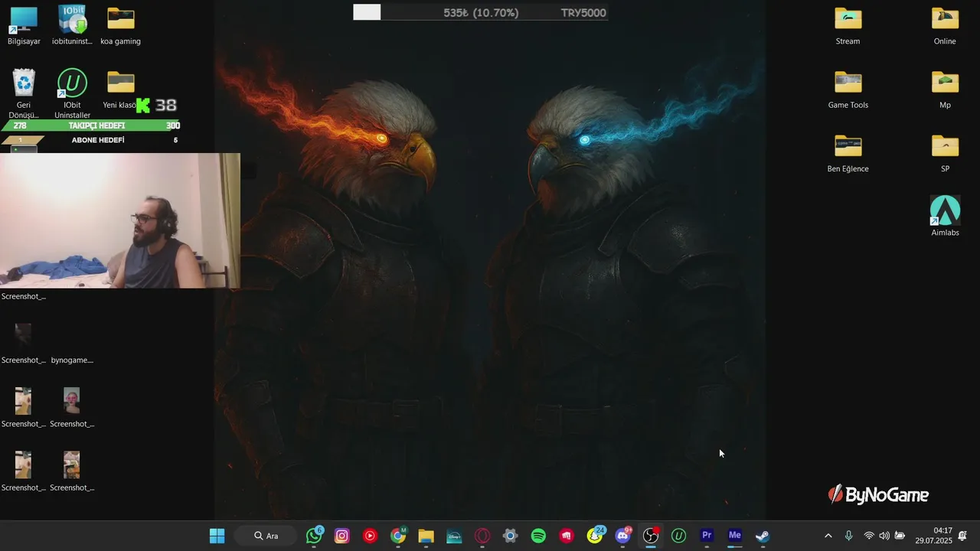
Task: Open the Bilgisayar desktop shortcut
Action: 24,25
